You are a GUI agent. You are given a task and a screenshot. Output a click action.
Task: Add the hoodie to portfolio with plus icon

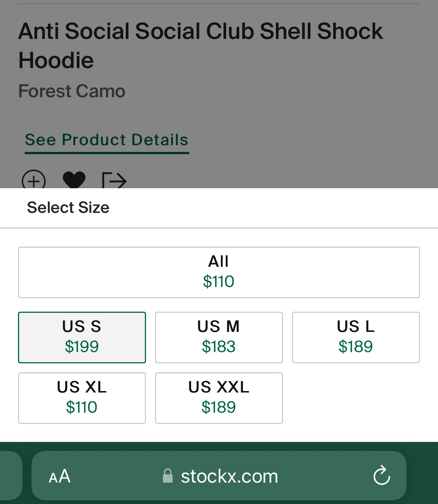[34, 181]
